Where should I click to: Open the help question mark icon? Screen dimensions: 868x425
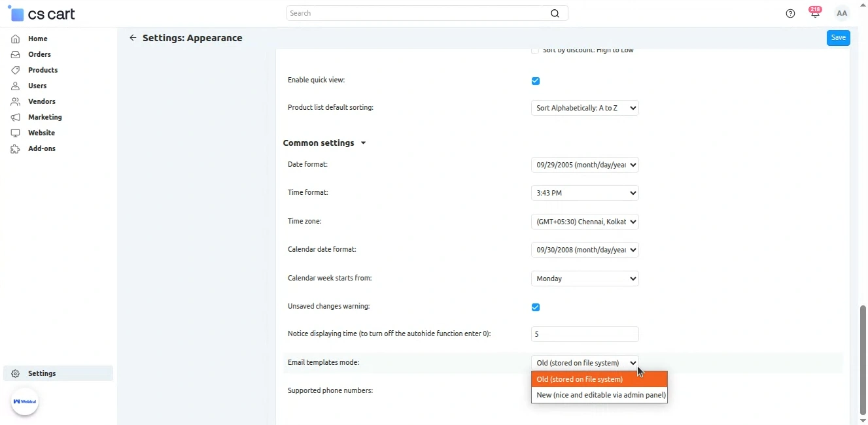(x=790, y=14)
